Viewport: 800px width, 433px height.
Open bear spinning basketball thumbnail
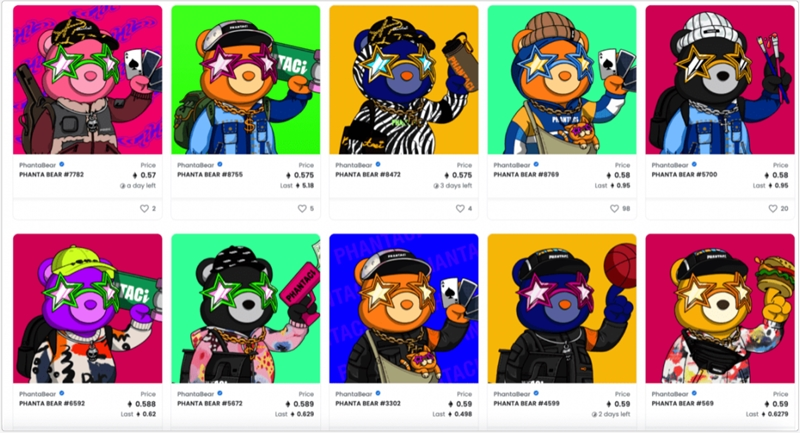tap(562, 309)
